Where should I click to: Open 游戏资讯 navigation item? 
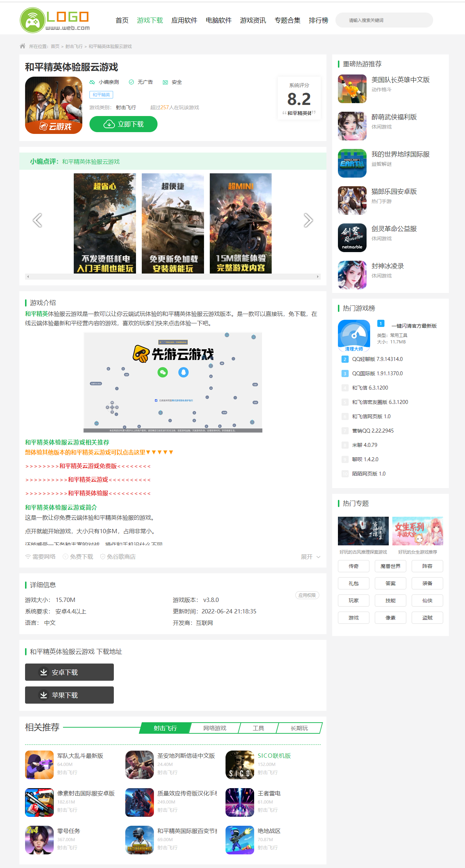click(253, 20)
